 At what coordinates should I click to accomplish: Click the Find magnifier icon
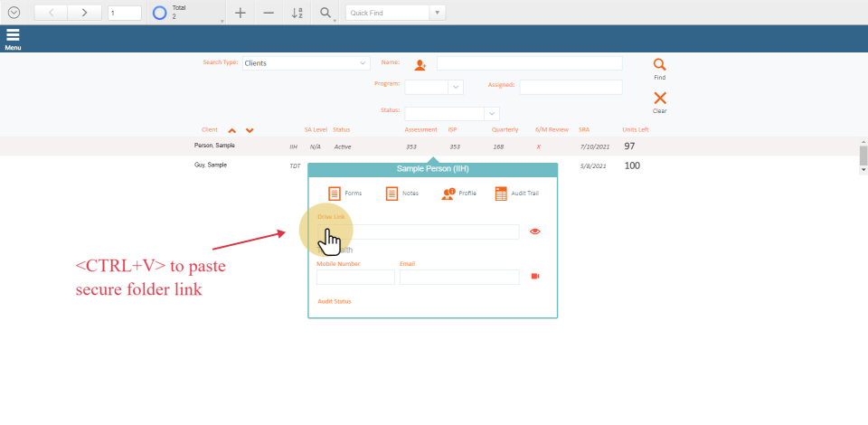(x=659, y=65)
